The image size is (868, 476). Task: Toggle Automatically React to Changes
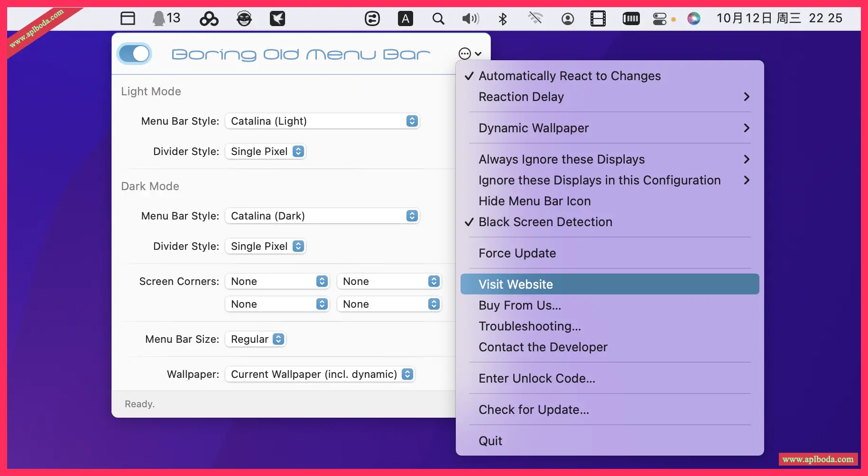(610, 76)
